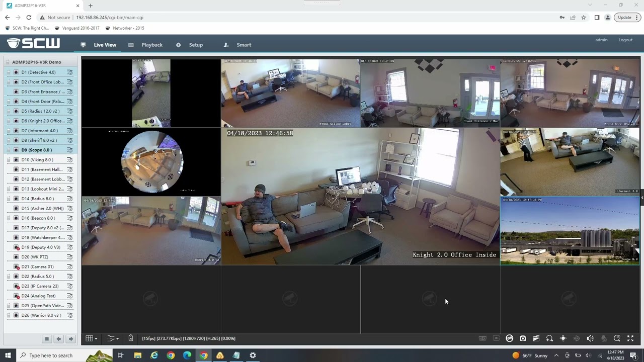The image size is (644, 362).
Task: Click the Chrome Update button
Action: coord(627,17)
